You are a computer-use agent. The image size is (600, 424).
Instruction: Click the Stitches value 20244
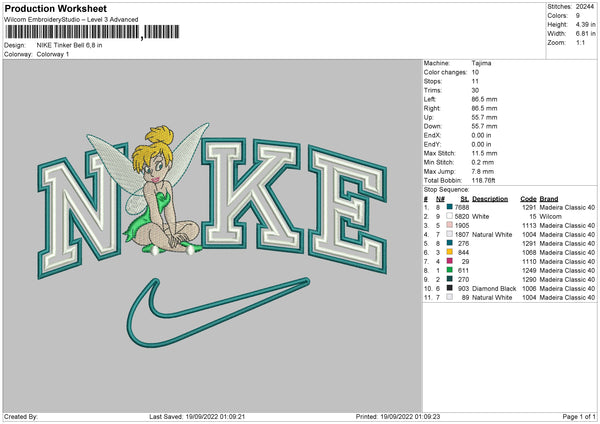click(x=585, y=7)
